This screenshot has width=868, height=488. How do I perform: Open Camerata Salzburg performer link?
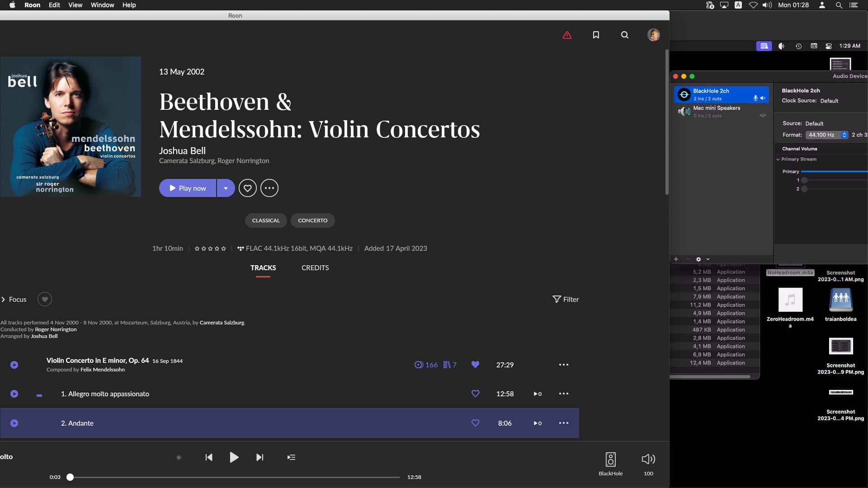pyautogui.click(x=222, y=323)
